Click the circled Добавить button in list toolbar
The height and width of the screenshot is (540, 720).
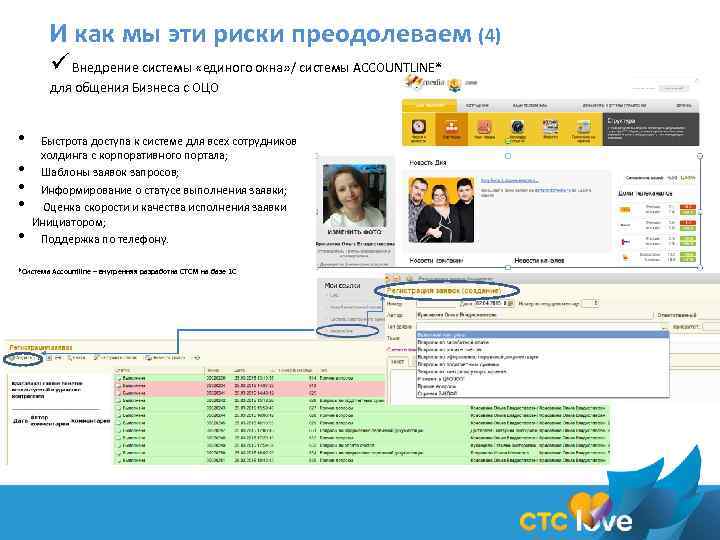pos(23,358)
